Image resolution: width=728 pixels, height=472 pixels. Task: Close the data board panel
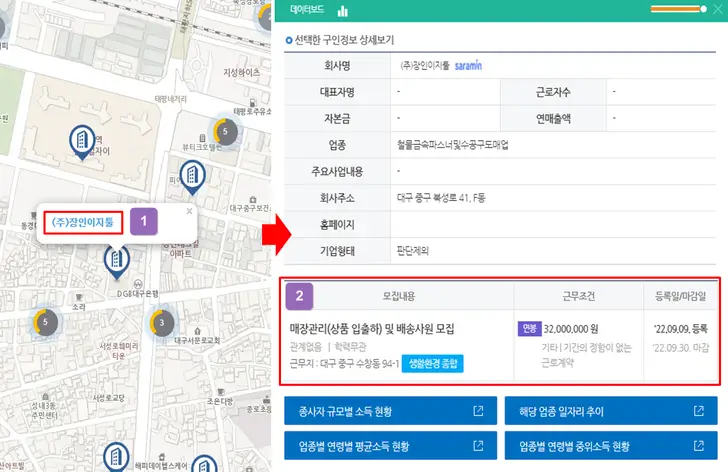[x=718, y=9]
